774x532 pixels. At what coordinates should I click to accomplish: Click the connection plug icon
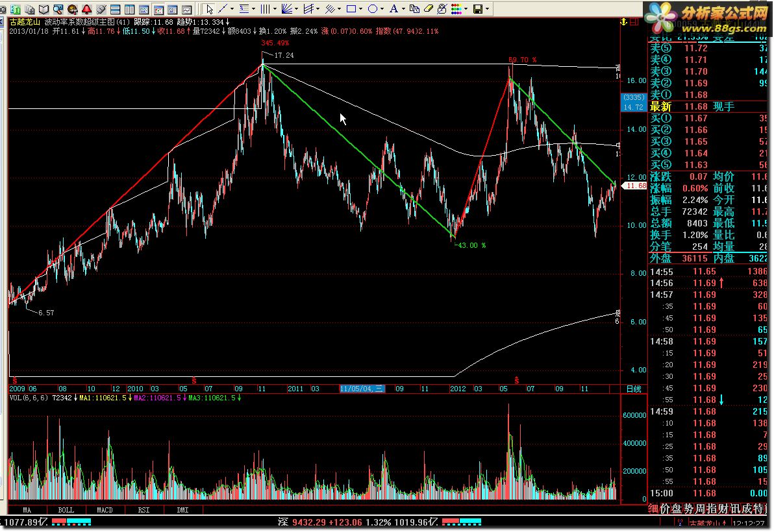101,9
